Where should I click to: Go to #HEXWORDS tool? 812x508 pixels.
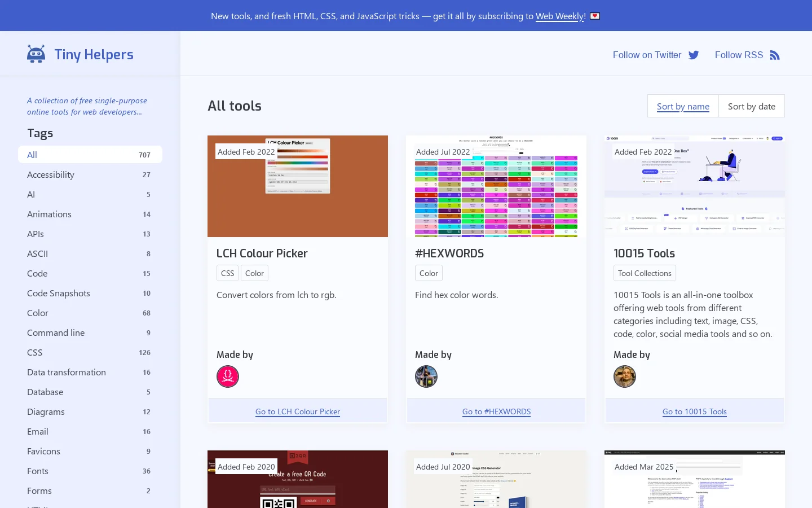(496, 411)
